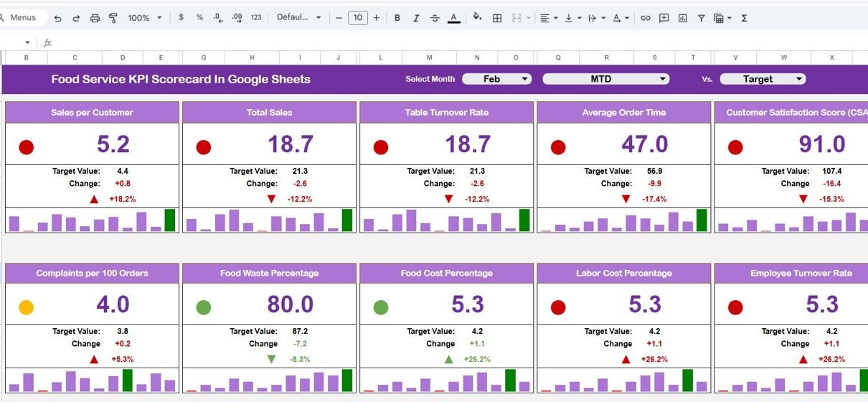
Task: Click the Insert link icon
Action: pos(646,18)
